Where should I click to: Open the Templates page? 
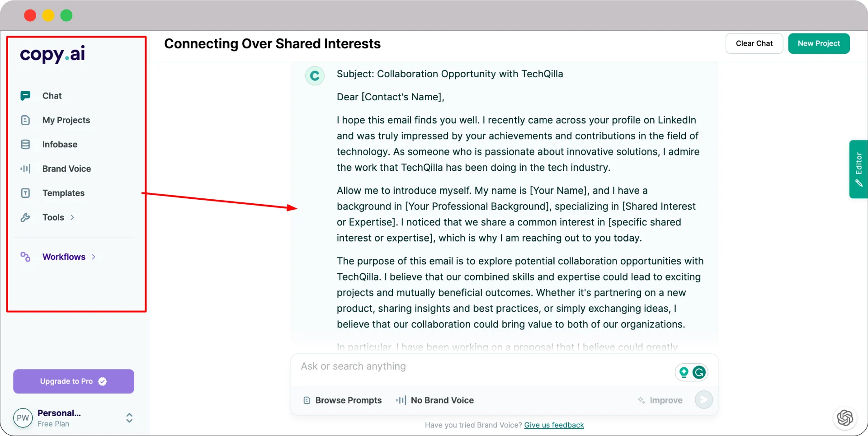click(63, 193)
